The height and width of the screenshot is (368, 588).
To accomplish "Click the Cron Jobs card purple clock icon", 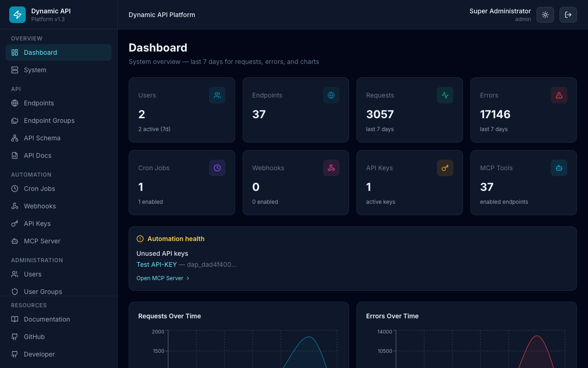I will [x=217, y=168].
